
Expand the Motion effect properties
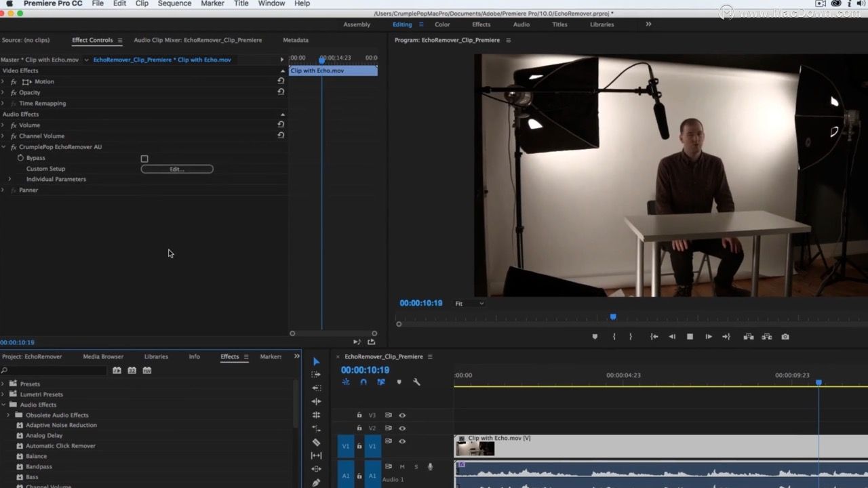click(x=3, y=81)
